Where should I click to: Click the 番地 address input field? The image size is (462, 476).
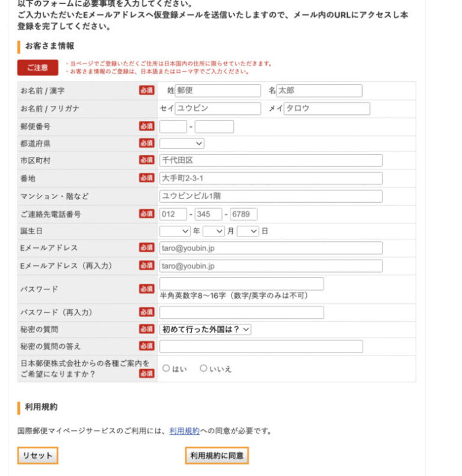(x=271, y=178)
